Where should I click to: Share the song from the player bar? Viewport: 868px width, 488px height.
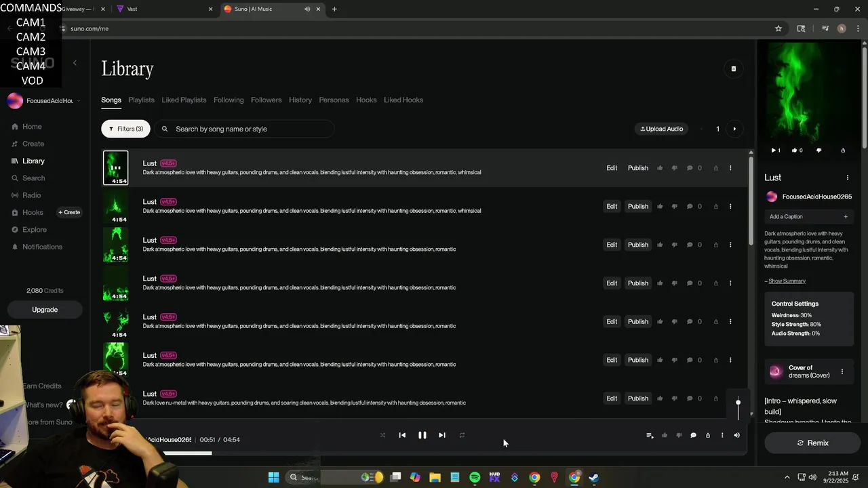pyautogui.click(x=707, y=435)
